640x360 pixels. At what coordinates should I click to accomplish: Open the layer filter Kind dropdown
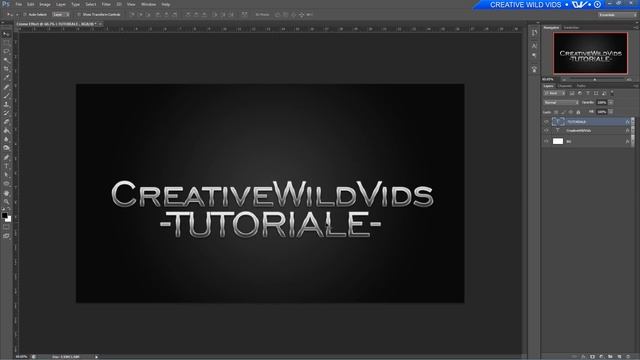[x=554, y=93]
